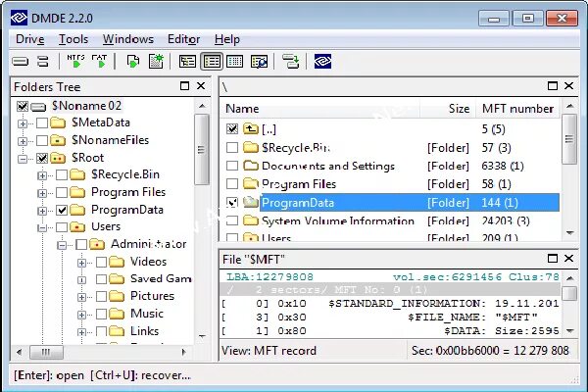The height and width of the screenshot is (392, 588).
Task: Start the NTFS search tool
Action: pos(76,61)
